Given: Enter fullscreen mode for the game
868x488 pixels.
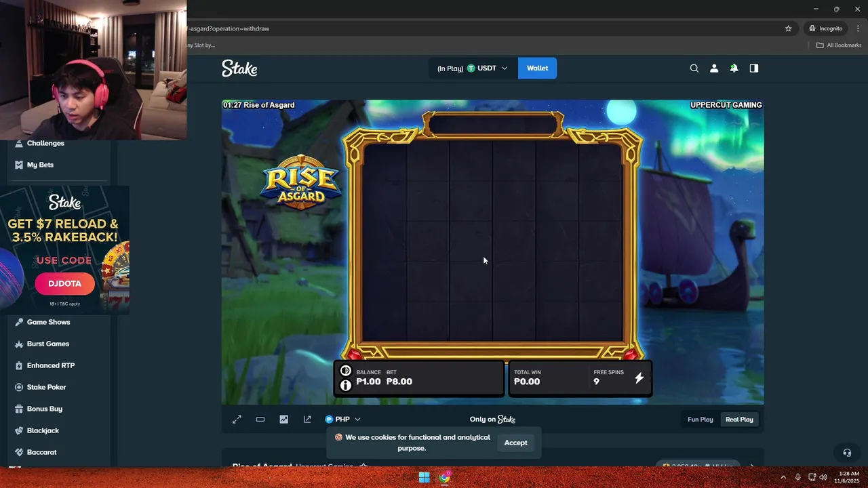Looking at the screenshot, I should click(x=237, y=420).
